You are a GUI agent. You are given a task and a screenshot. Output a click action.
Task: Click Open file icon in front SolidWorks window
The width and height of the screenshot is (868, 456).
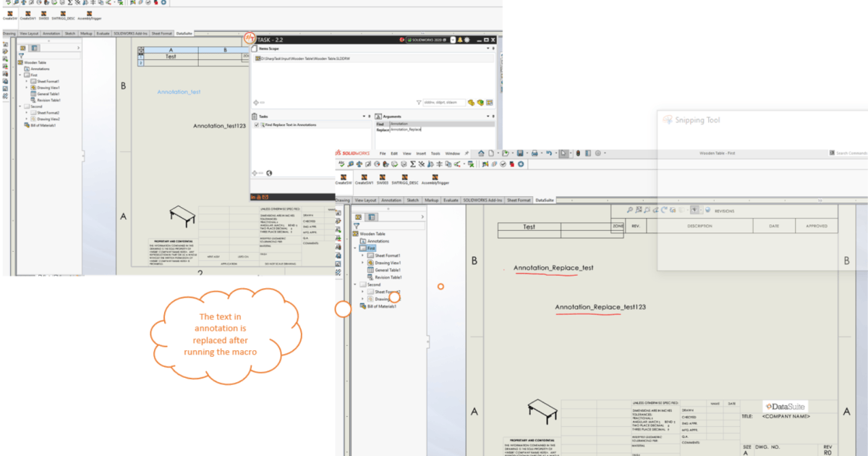point(506,153)
